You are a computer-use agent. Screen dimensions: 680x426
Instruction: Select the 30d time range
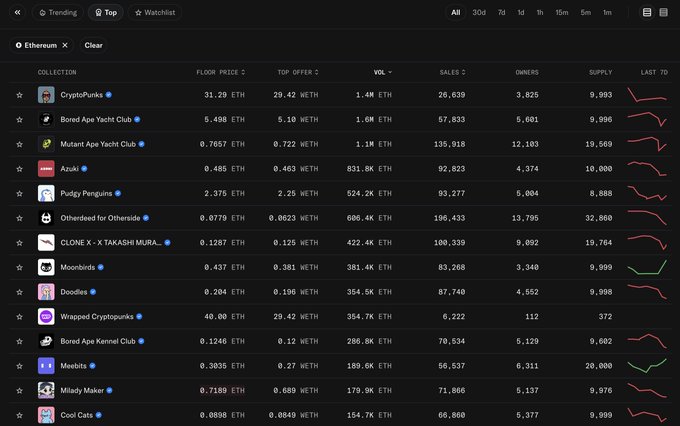tap(479, 13)
